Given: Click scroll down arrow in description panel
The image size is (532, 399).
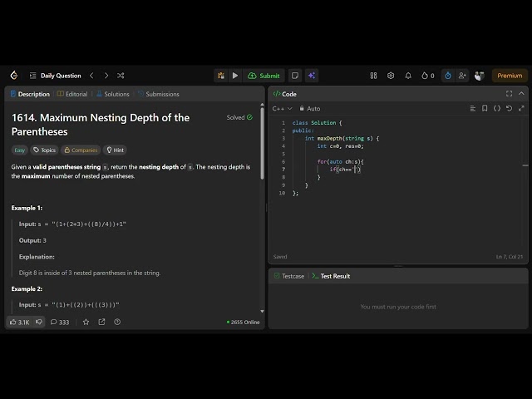Looking at the screenshot, I should tap(263, 311).
